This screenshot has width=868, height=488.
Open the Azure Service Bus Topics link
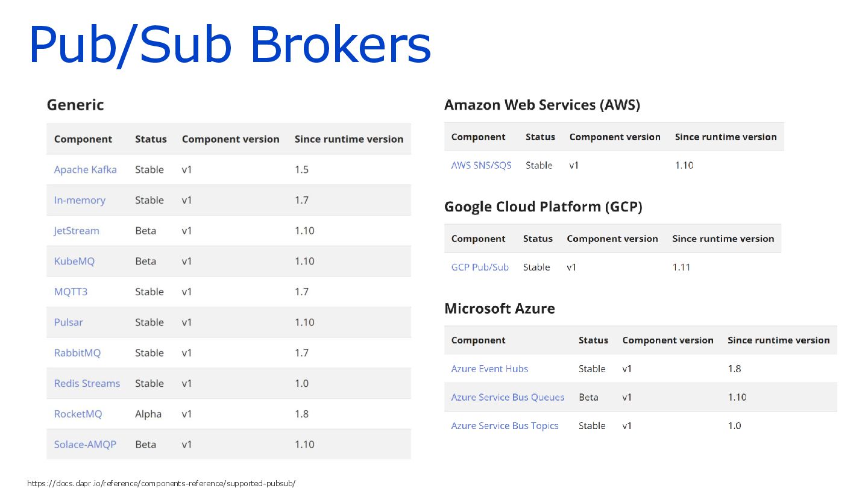505,425
